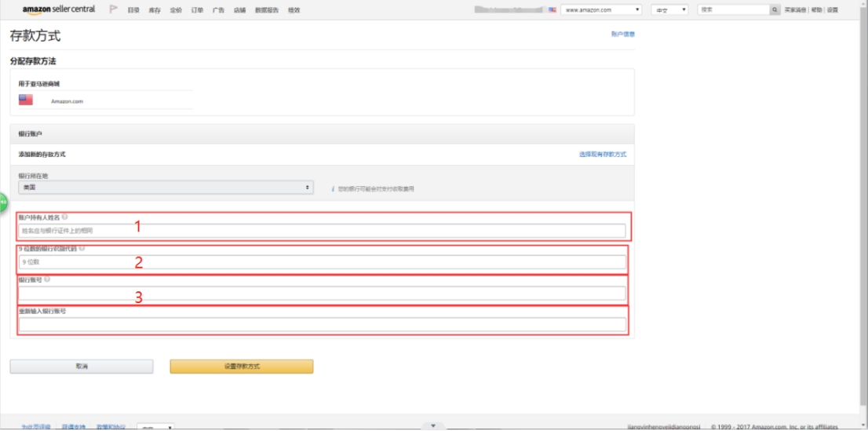Viewport: 868px width, 431px height.
Task: Click the 设置存款方式 button
Action: point(241,367)
